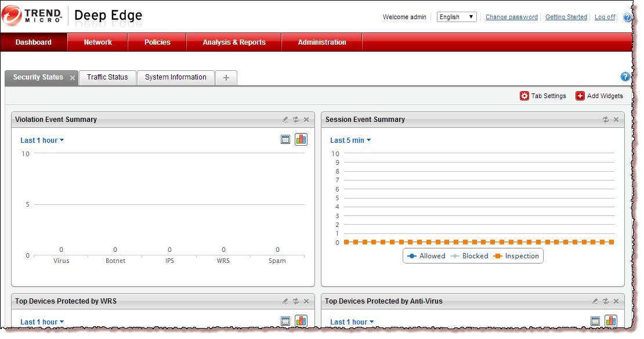The height and width of the screenshot is (339, 644).
Task: Expand Last 1 hour in Violation Event Summary
Action: point(42,140)
